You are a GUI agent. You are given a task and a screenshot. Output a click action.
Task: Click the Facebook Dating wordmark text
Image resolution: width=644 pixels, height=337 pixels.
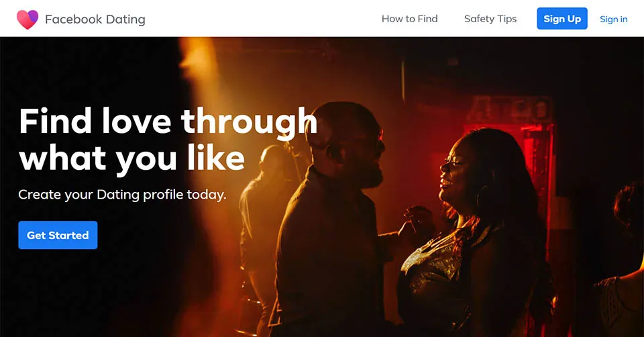coord(95,19)
